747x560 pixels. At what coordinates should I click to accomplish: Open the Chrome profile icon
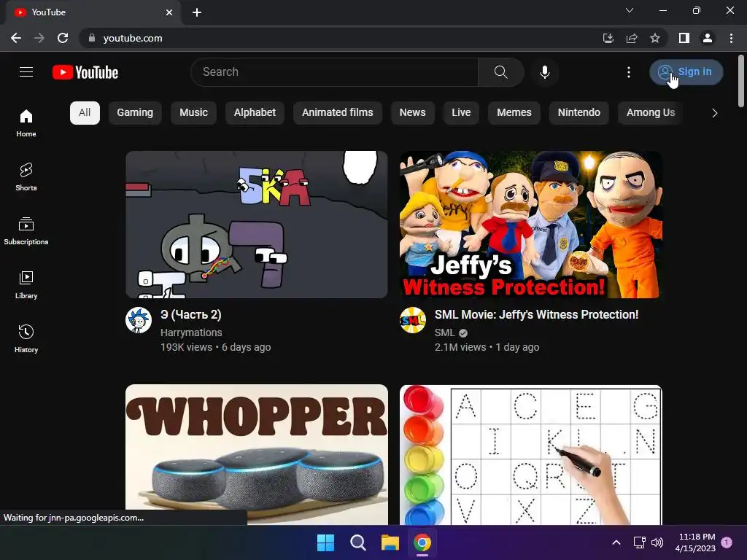click(x=708, y=38)
